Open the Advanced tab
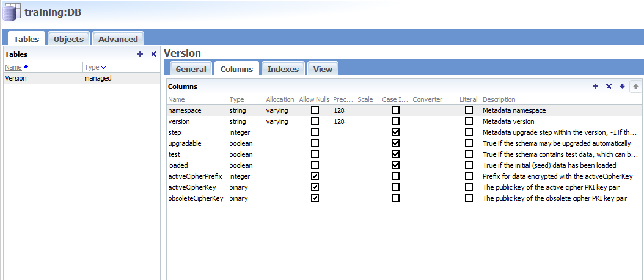644x280 pixels. click(x=118, y=39)
